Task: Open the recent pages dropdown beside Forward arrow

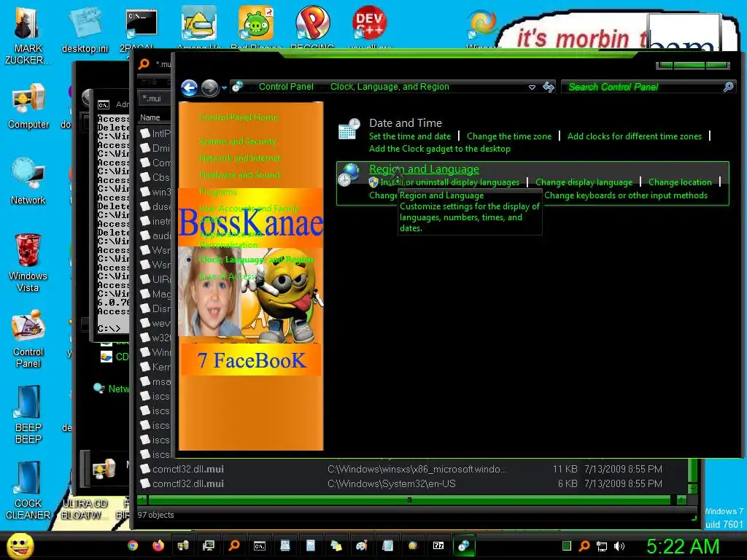Action: [x=224, y=88]
